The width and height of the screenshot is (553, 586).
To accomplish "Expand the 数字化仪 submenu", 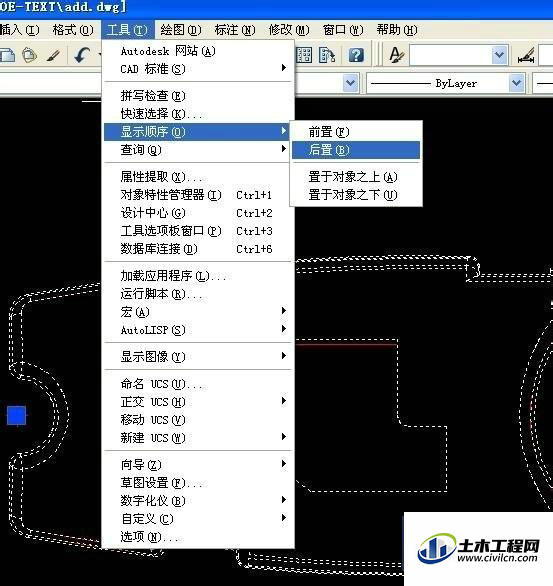I will pos(284,500).
